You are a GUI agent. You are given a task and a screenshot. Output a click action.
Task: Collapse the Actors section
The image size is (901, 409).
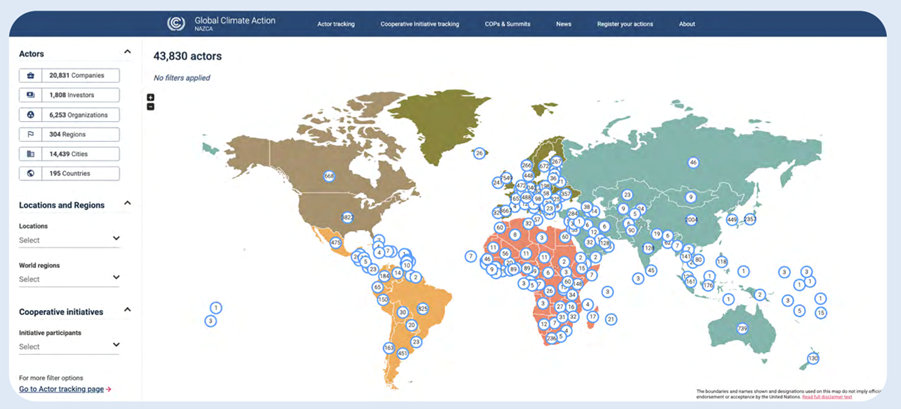point(127,52)
